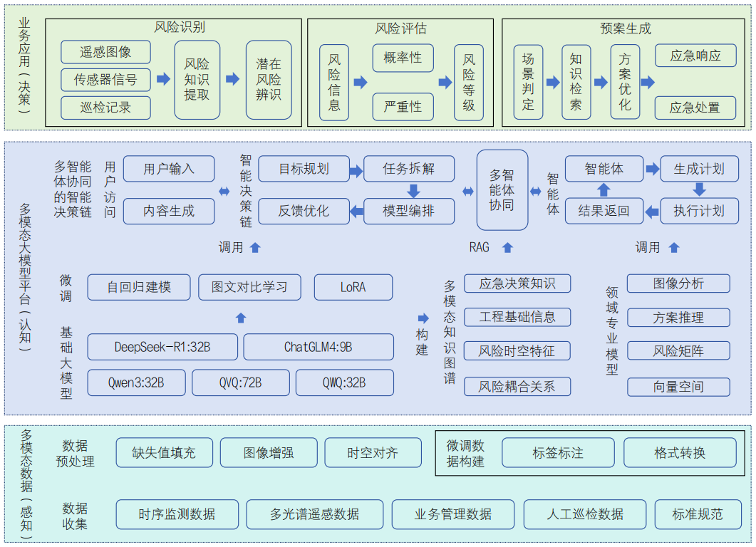Select the vertical 领域专业模型 label

coord(612,330)
